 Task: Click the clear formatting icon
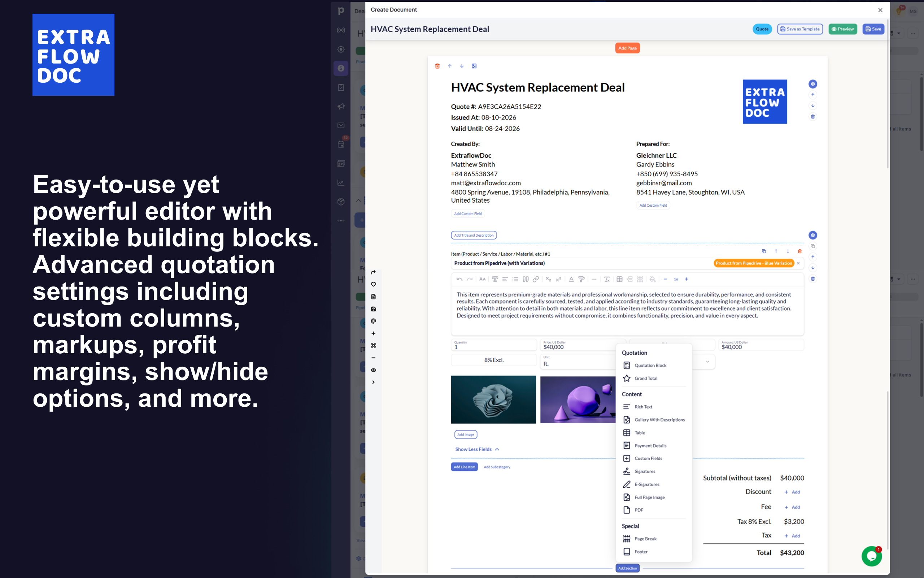[607, 279]
